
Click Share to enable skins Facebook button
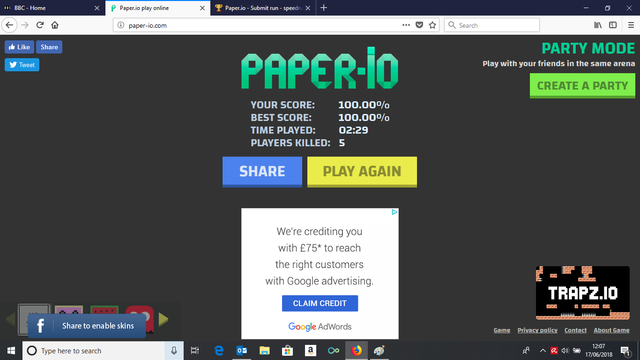pos(87,326)
